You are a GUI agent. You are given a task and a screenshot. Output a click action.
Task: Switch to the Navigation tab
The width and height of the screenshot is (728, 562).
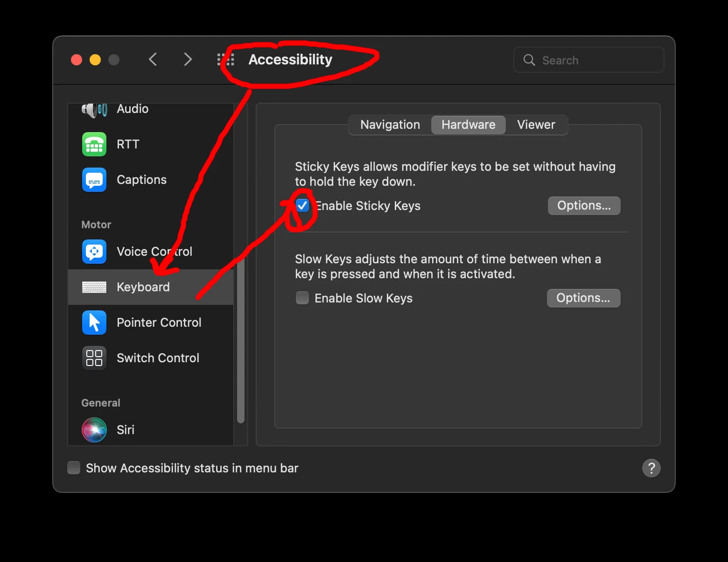tap(390, 125)
